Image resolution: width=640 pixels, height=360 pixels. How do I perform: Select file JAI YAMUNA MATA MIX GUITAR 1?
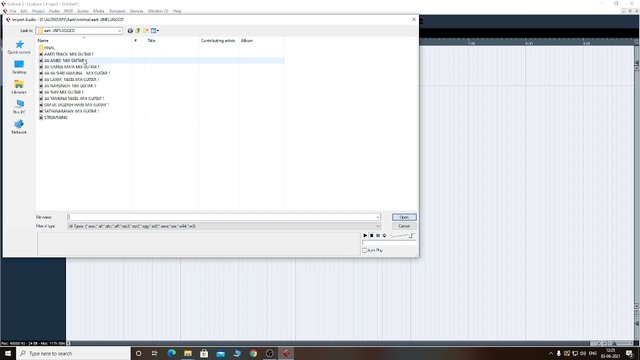coord(71,98)
